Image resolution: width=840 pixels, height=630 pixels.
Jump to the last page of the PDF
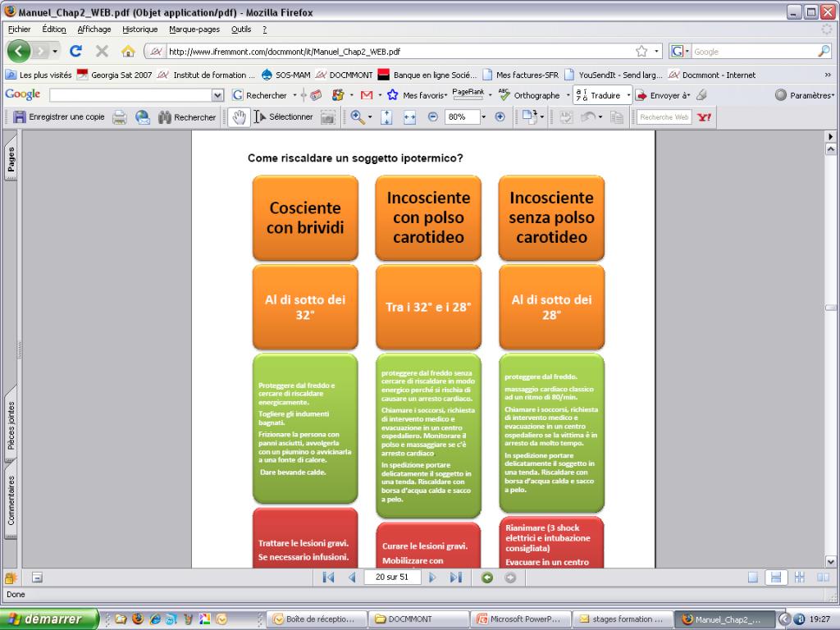[456, 577]
